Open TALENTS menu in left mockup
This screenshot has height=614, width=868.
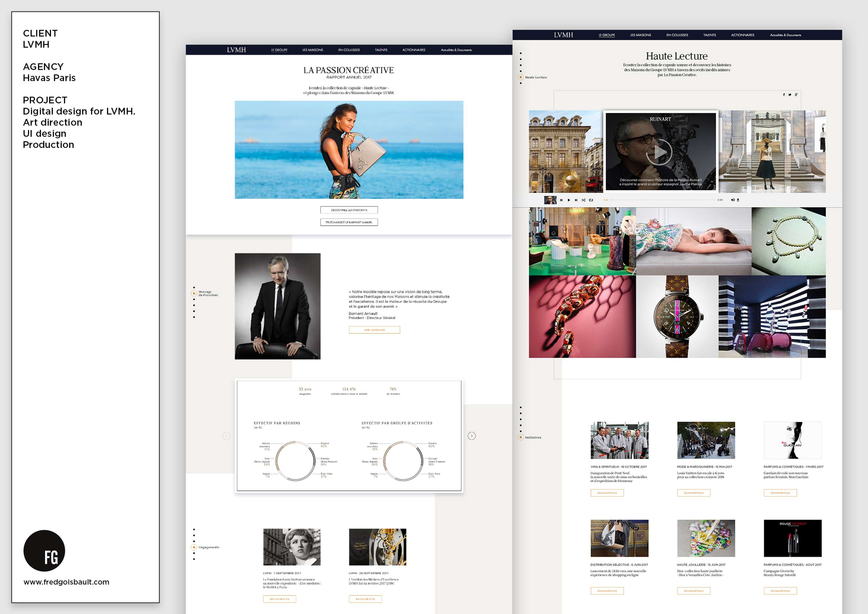tap(381, 50)
